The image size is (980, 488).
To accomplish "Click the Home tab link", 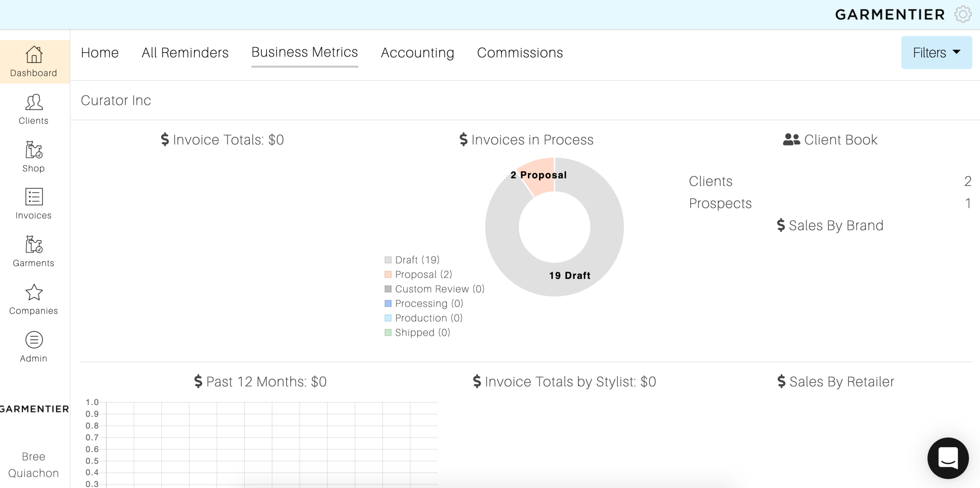I will (100, 53).
